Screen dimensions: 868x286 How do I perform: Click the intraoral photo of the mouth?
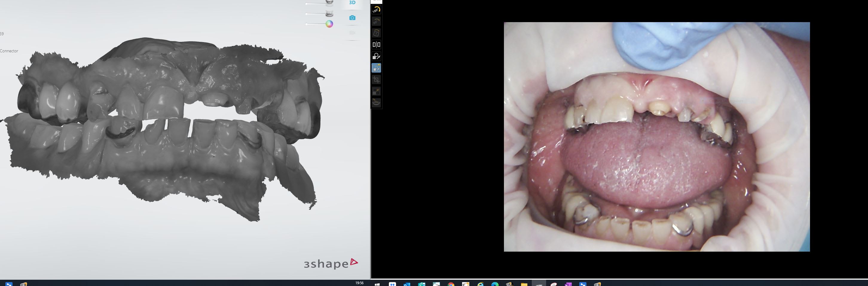click(656, 137)
